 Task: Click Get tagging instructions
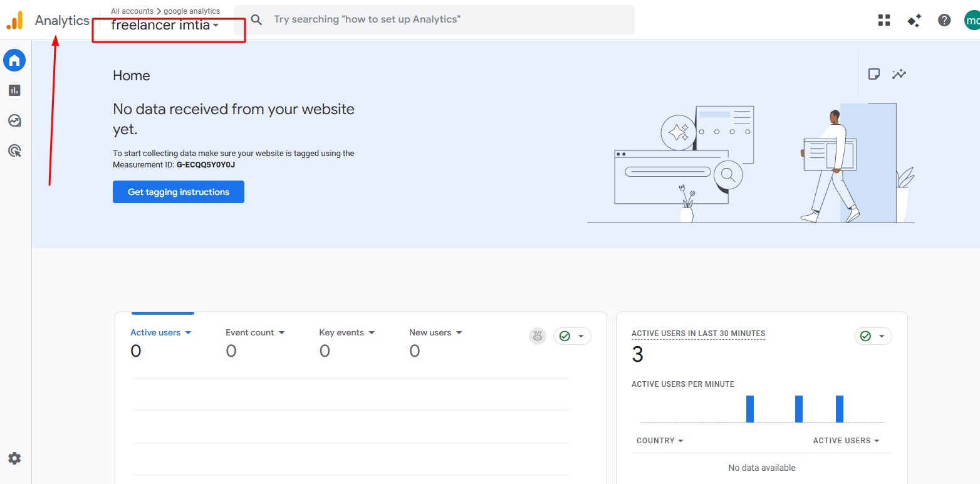(x=178, y=192)
